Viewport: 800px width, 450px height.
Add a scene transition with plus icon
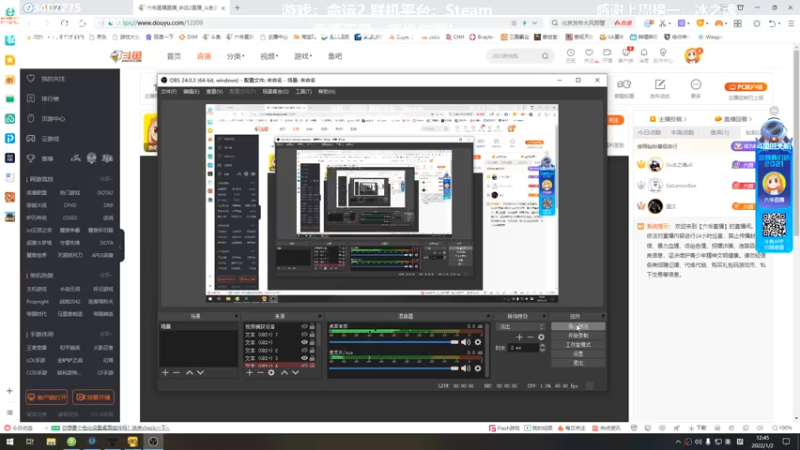point(519,337)
